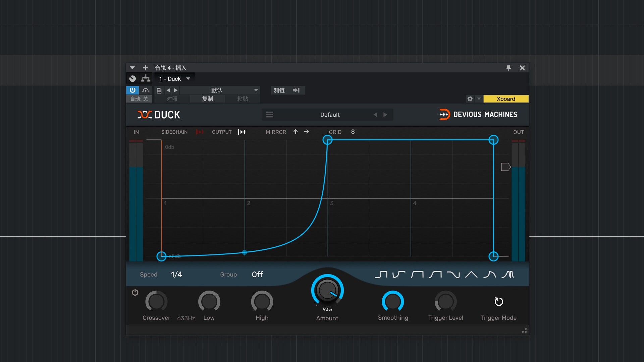Pin the plugin window

tap(508, 68)
